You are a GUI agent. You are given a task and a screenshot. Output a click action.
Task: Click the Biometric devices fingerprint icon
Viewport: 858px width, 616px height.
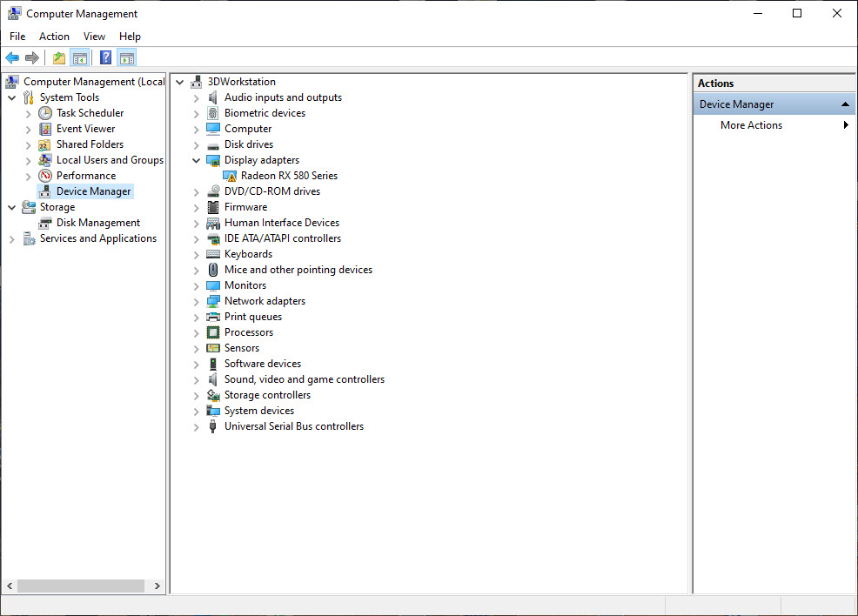point(213,113)
